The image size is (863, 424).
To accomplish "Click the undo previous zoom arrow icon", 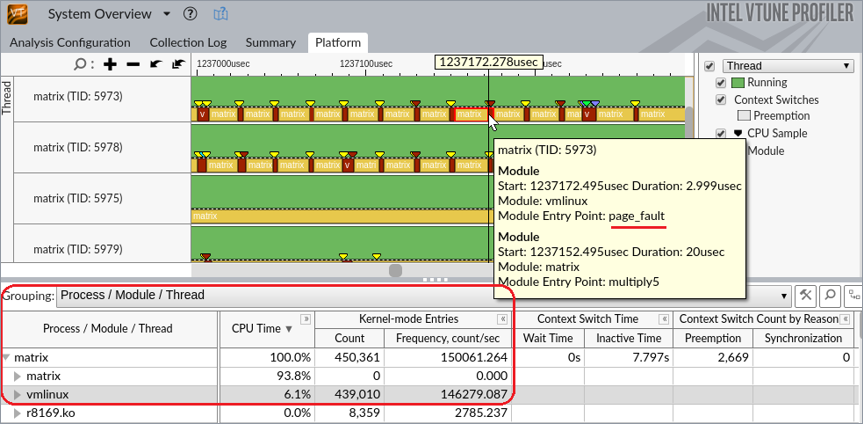I will [155, 64].
